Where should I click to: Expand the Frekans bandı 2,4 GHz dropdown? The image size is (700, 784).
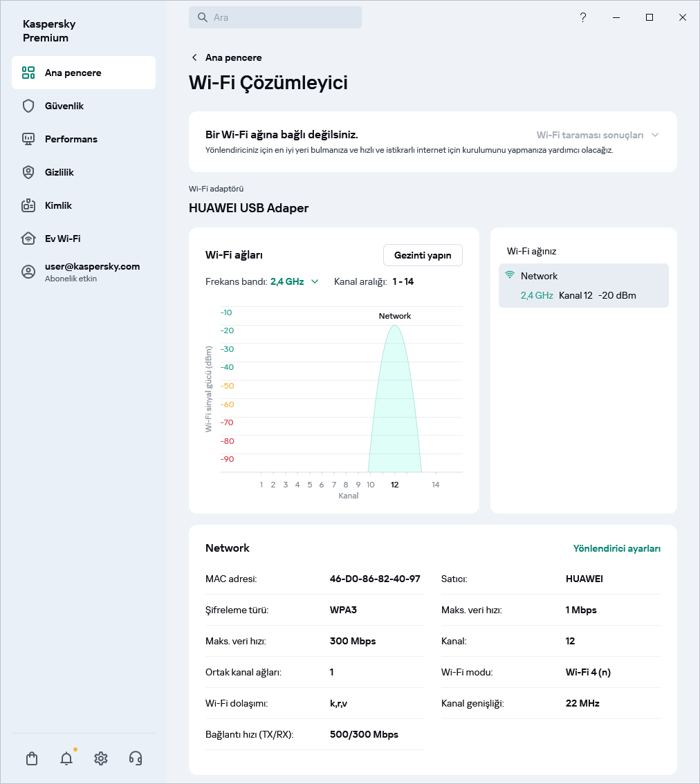pos(295,281)
